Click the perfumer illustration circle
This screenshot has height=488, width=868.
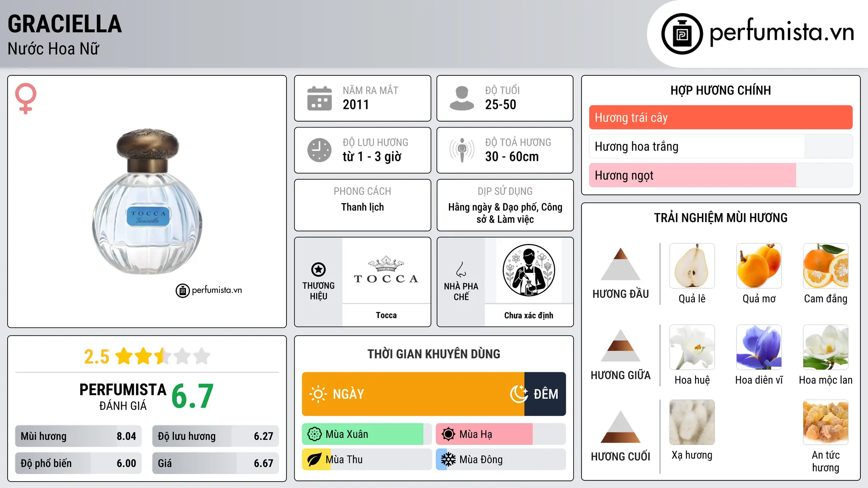(x=529, y=270)
